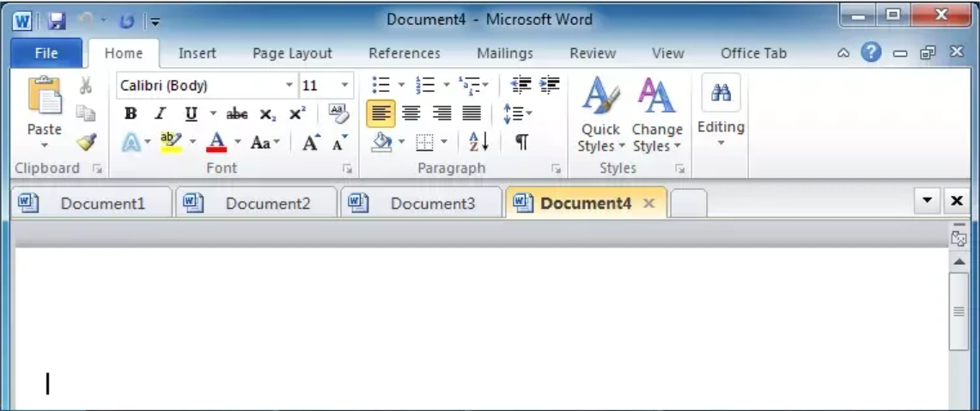Click the Redo icon in quick access toolbar
This screenshot has height=411, width=980.
(x=127, y=21)
